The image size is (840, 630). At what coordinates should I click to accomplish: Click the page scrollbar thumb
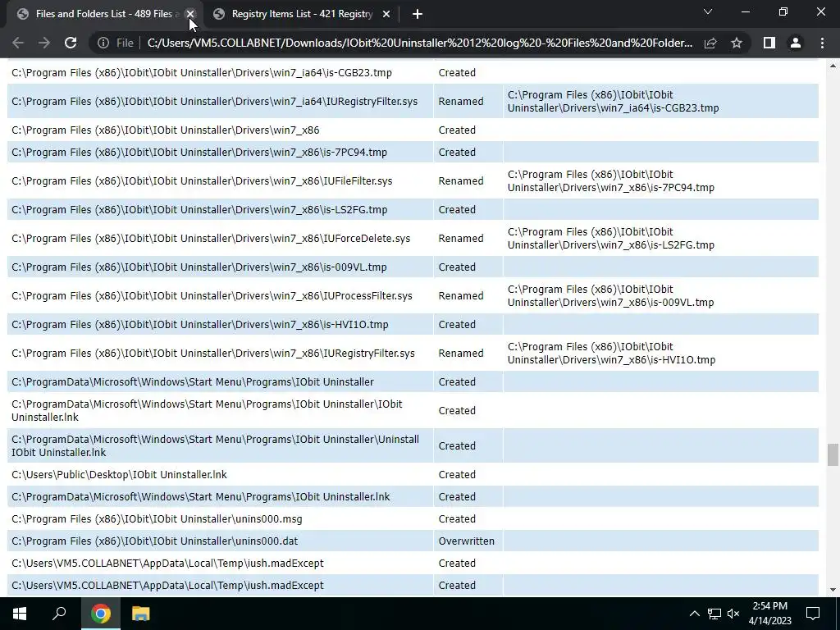[833, 454]
